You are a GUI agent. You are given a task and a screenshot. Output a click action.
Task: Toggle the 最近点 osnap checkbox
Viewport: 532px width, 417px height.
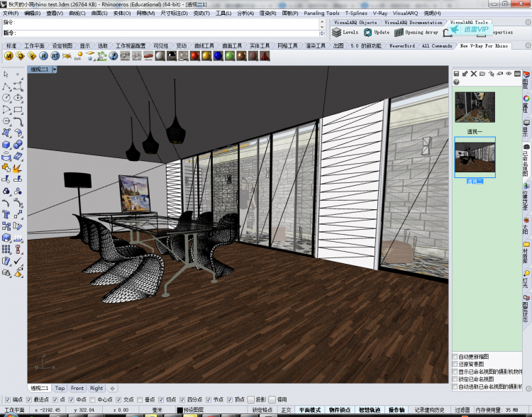29,399
